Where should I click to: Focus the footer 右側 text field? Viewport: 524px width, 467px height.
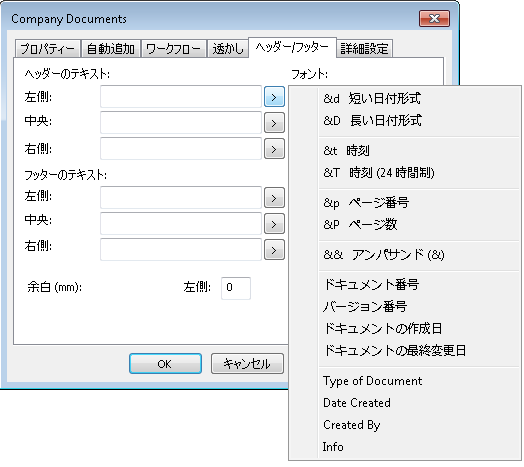(181, 249)
